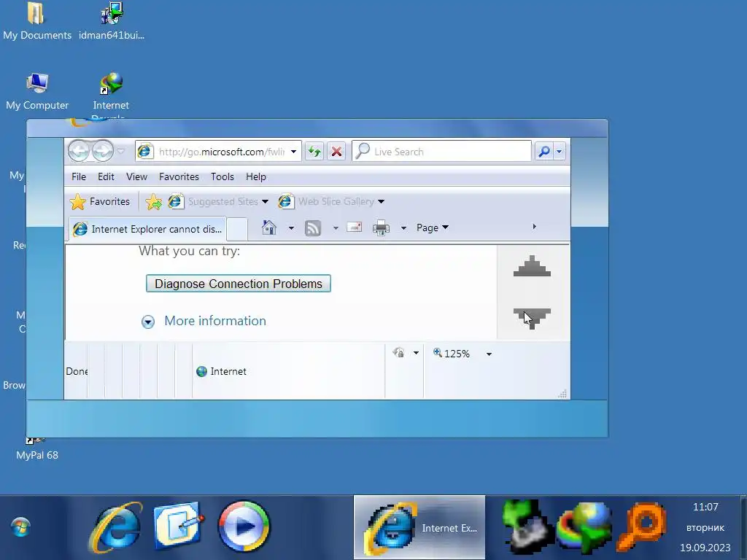Click the 125% zoom level button
The width and height of the screenshot is (747, 560).
(x=452, y=354)
